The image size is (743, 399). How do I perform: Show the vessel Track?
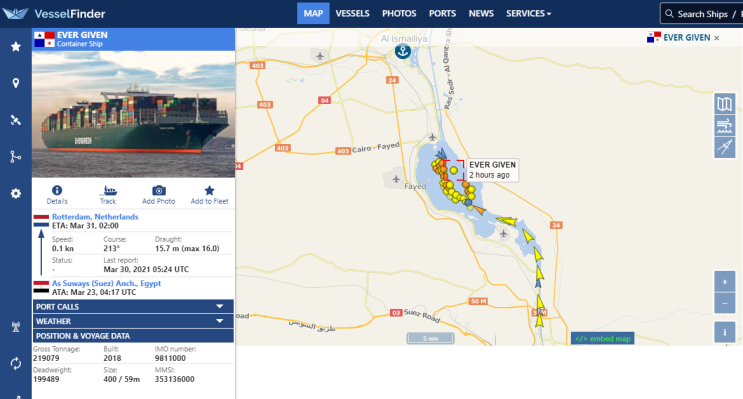pyautogui.click(x=108, y=195)
